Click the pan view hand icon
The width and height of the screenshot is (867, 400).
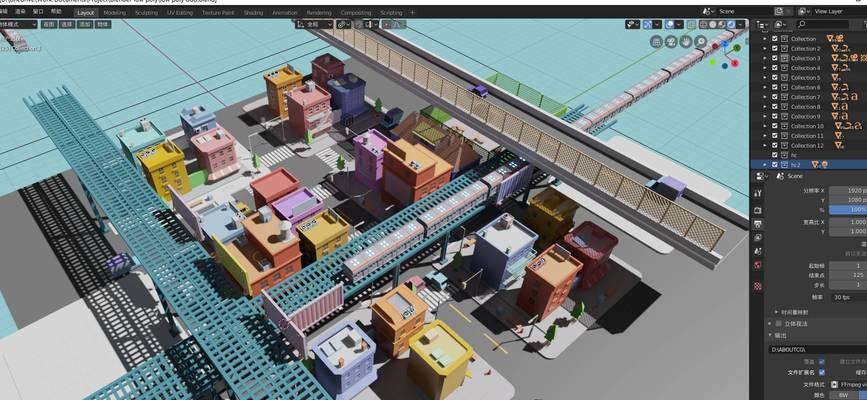pos(686,41)
